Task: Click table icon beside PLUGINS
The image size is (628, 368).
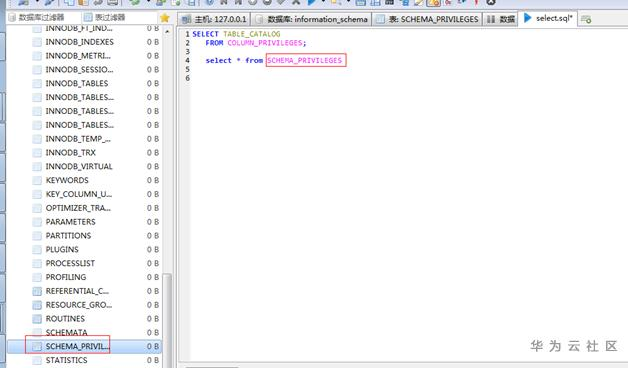Action: 37,249
